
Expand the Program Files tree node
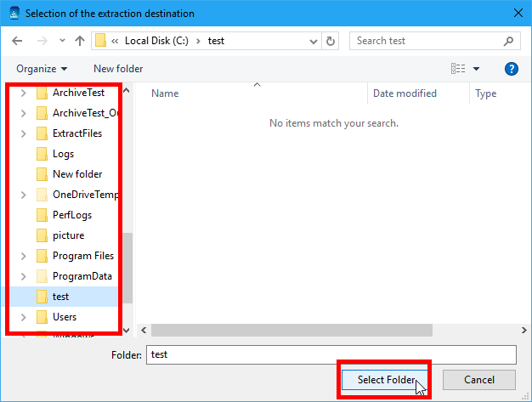[x=23, y=256]
